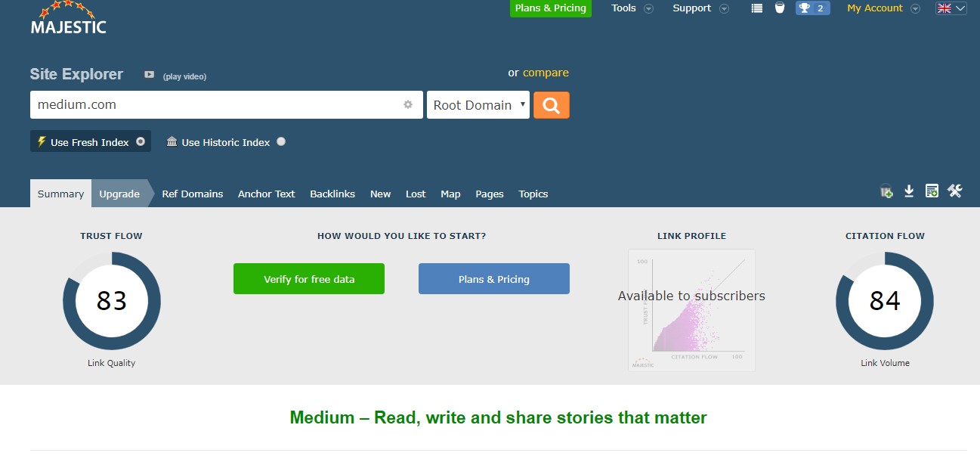Click the green Plans & Pricing header button
Screen dimensions: 980x456
tap(551, 8)
